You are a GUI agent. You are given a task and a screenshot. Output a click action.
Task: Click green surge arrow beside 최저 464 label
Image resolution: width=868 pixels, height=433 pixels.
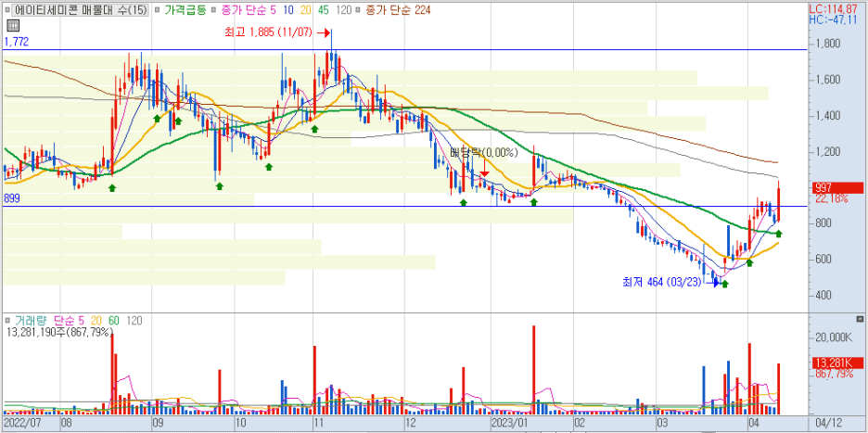tap(724, 284)
